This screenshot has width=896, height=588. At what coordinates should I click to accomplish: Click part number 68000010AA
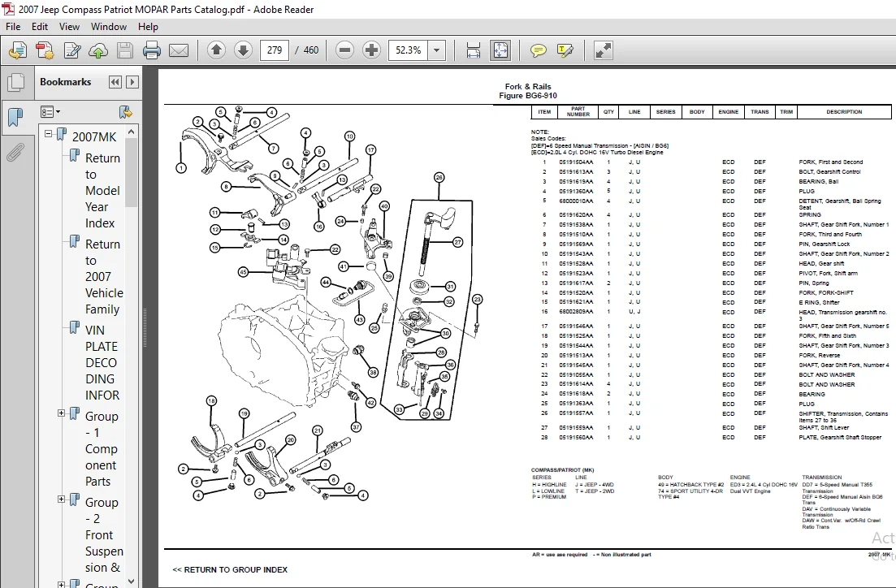pyautogui.click(x=576, y=201)
